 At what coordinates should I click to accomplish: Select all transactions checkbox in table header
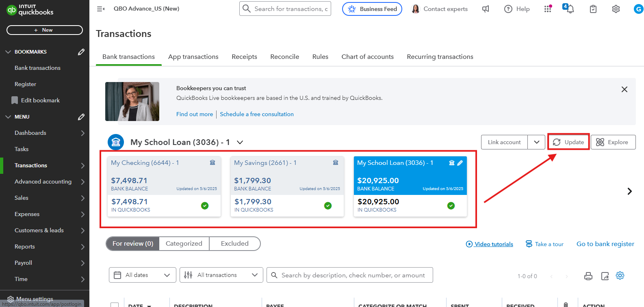[115, 305]
